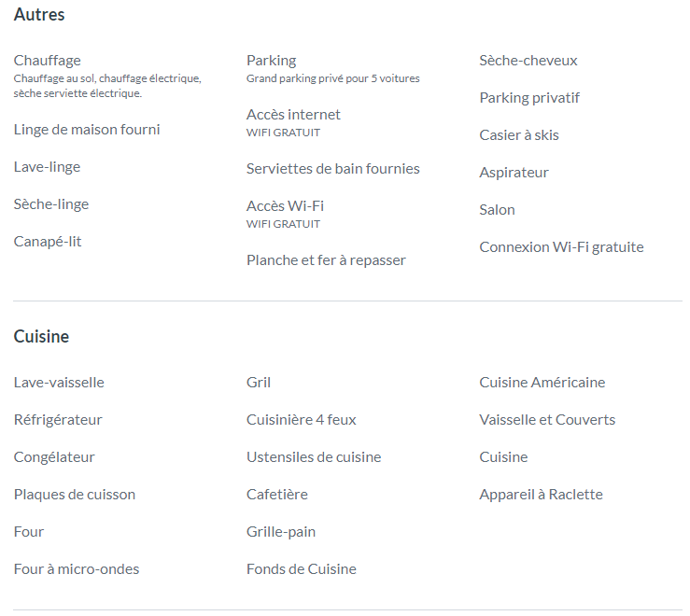
Task: Click Appareil à Raclette item
Action: (x=541, y=495)
